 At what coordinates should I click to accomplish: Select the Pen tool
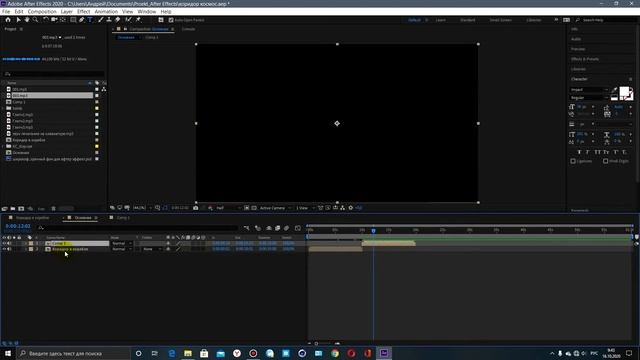coord(82,20)
